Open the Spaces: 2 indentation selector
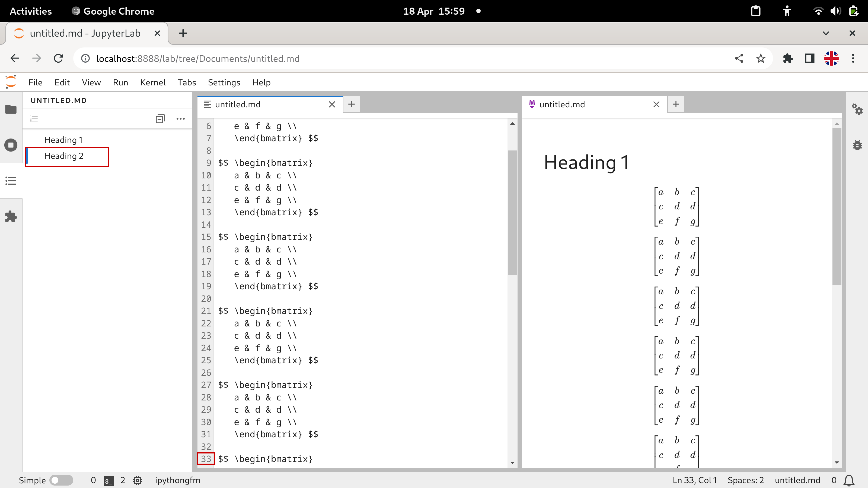Viewport: 868px width, 488px height. pyautogui.click(x=745, y=480)
